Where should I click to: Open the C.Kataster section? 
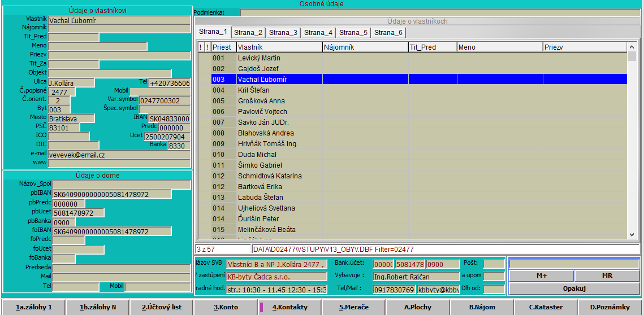pyautogui.click(x=546, y=307)
